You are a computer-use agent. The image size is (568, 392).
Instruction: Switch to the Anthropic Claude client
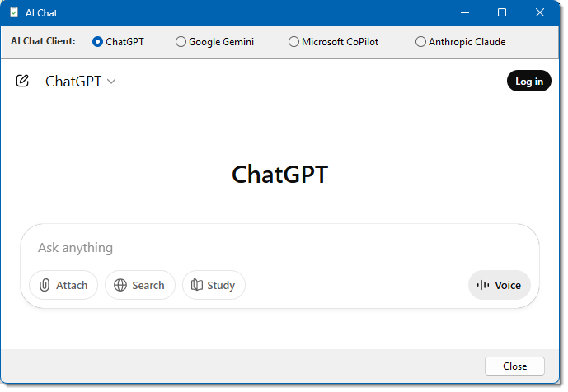[x=421, y=42]
